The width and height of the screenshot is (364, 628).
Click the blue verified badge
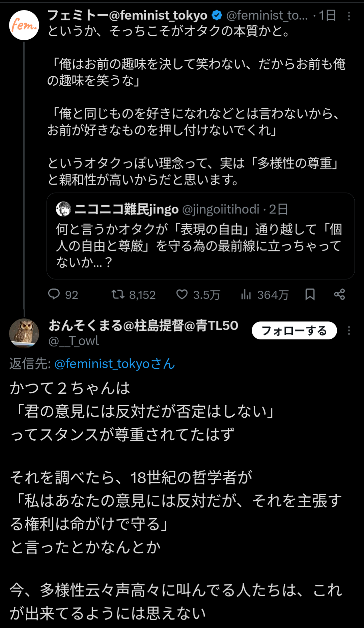[x=217, y=15]
